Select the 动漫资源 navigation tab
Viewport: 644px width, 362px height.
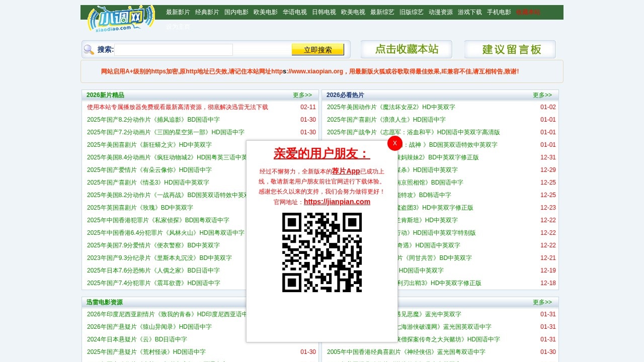(441, 12)
